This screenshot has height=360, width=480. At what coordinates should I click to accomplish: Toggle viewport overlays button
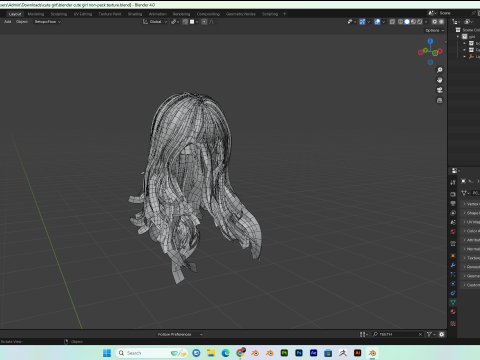coord(377,22)
